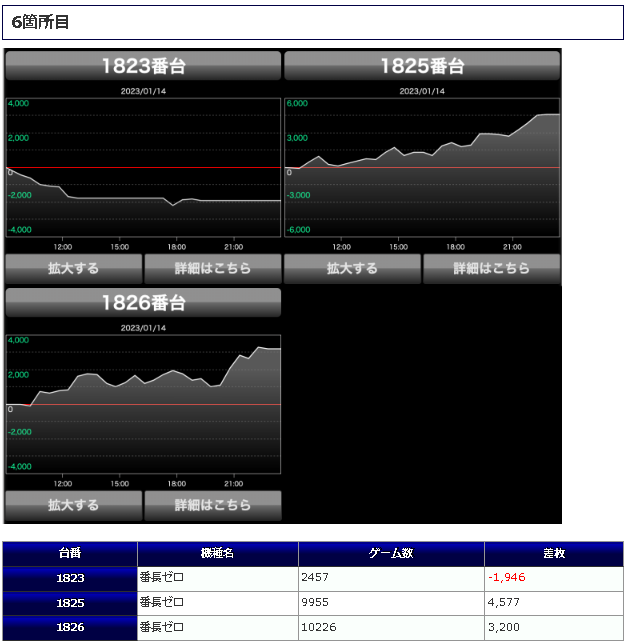Viewport: 628px width, 644px height.
Task: Select the 1823 cell in the table
Action: click(x=70, y=579)
